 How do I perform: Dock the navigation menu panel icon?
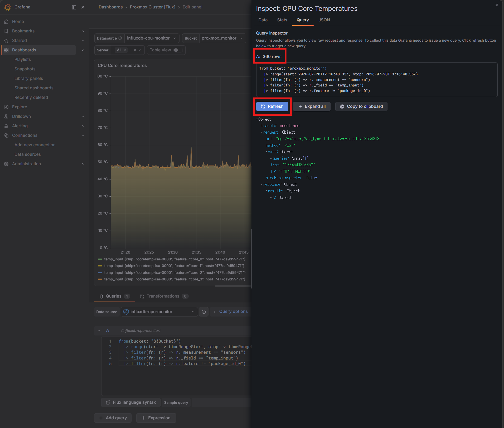74,7
